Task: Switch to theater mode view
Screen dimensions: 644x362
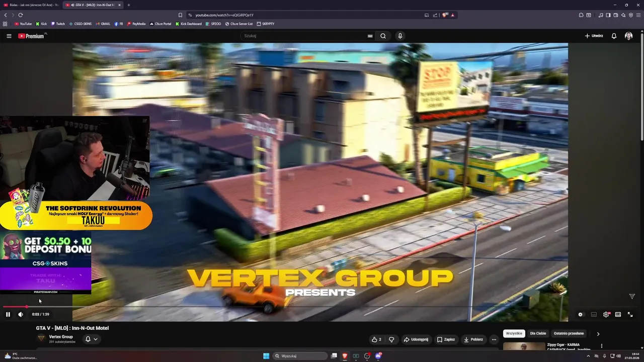Action: tap(618, 314)
